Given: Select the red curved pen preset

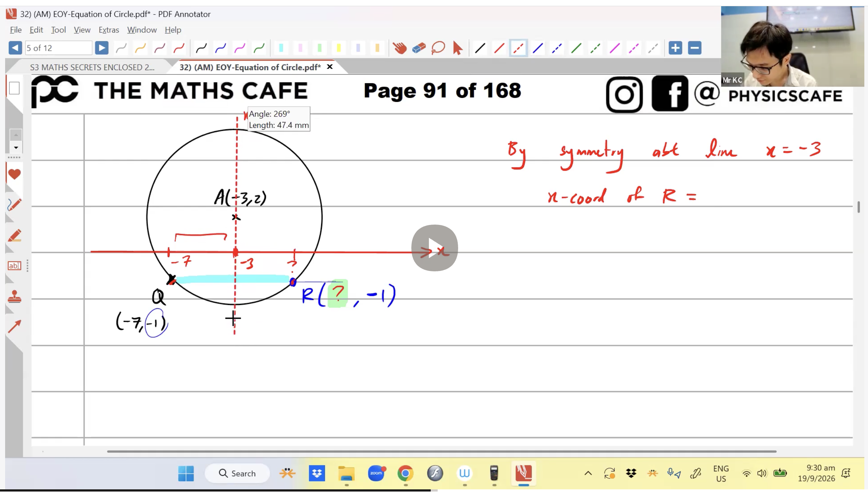Looking at the screenshot, I should [x=179, y=48].
